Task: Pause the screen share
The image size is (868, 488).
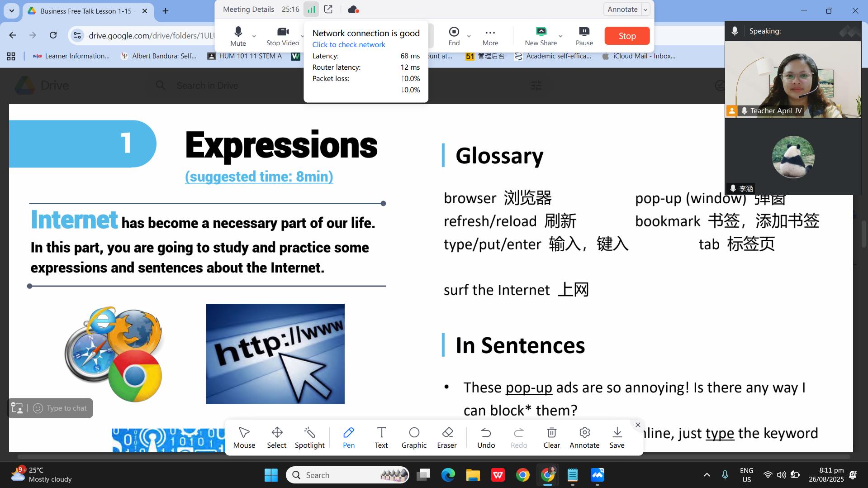Action: (584, 36)
